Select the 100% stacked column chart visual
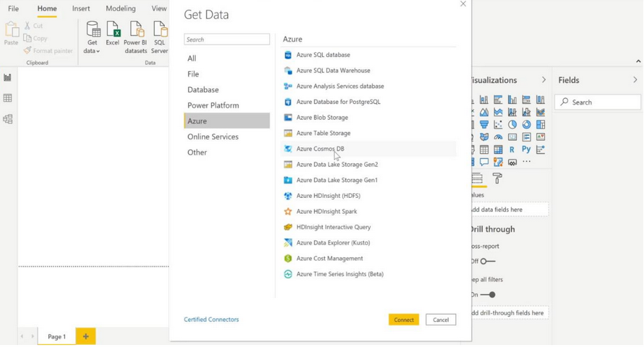 click(541, 100)
